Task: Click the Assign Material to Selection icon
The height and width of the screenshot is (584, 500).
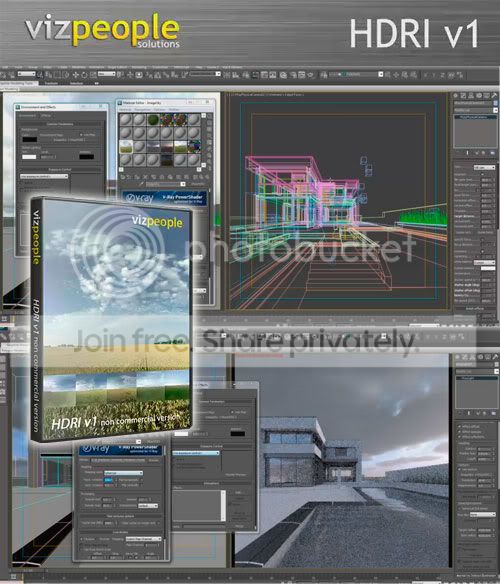Action: [x=137, y=177]
